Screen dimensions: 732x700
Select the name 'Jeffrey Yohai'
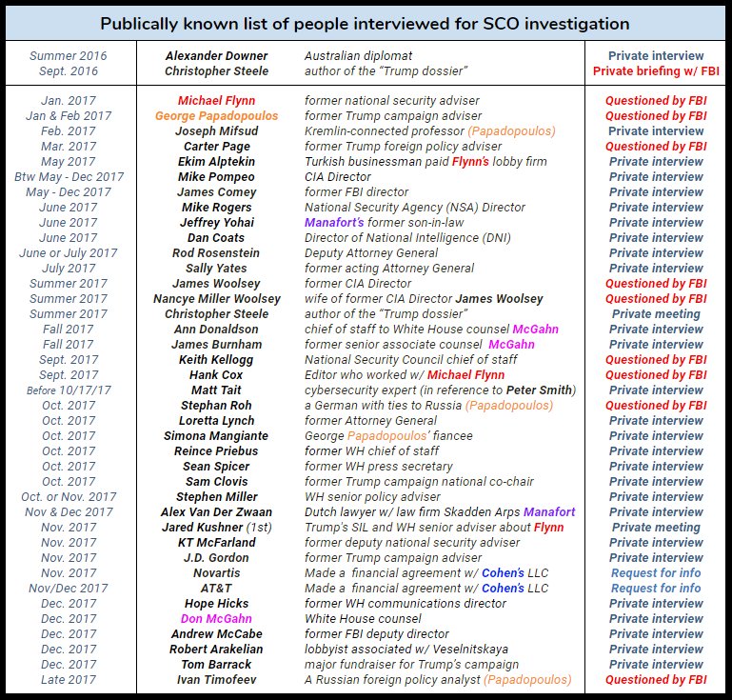click(x=217, y=222)
